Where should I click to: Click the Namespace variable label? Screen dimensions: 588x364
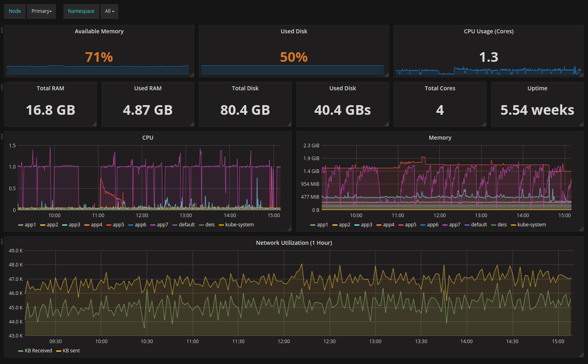(x=81, y=11)
